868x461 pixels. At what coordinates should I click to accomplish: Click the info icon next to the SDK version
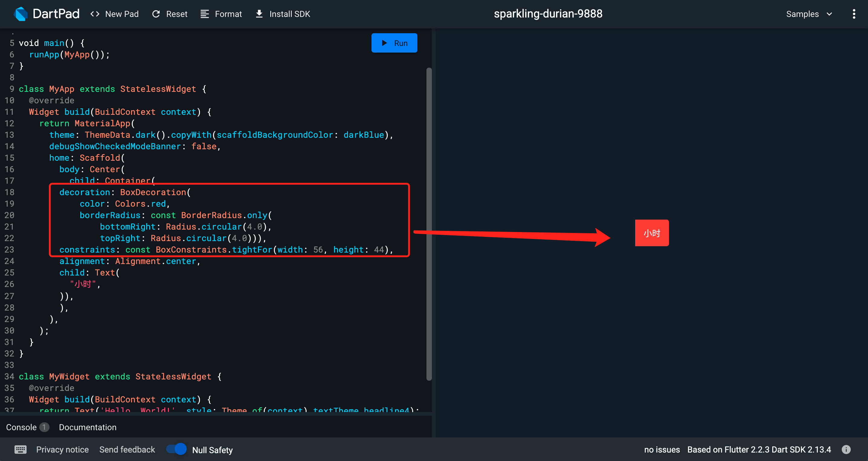tap(846, 449)
